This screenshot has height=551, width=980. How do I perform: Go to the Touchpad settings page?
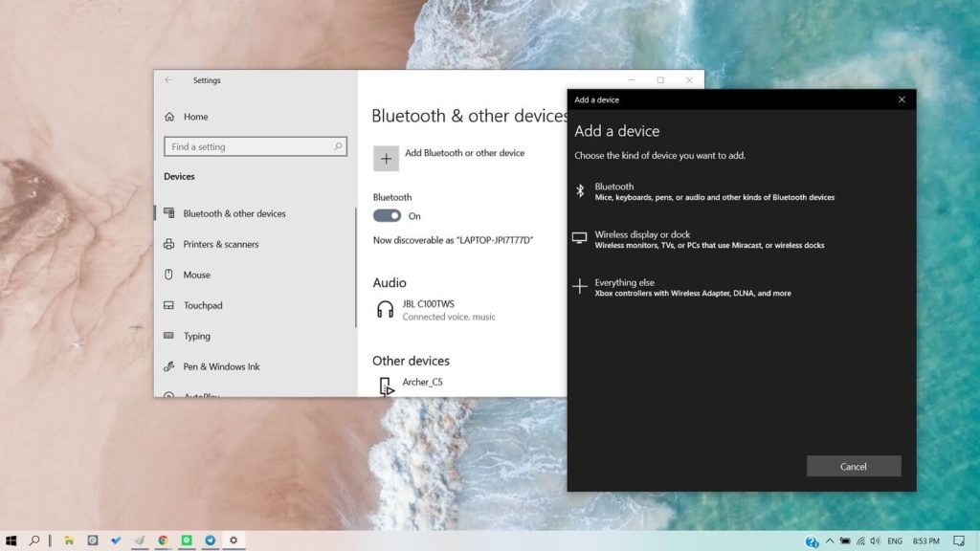click(x=202, y=305)
